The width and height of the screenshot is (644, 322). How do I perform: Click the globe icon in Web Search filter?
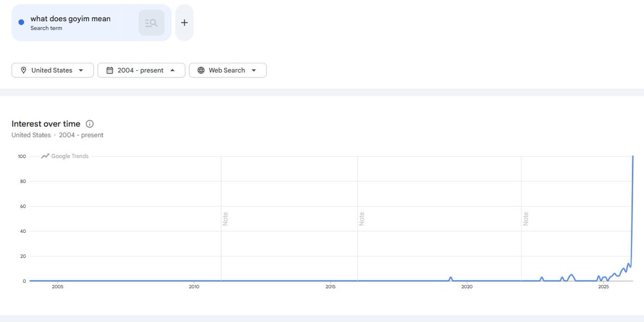[x=201, y=70]
